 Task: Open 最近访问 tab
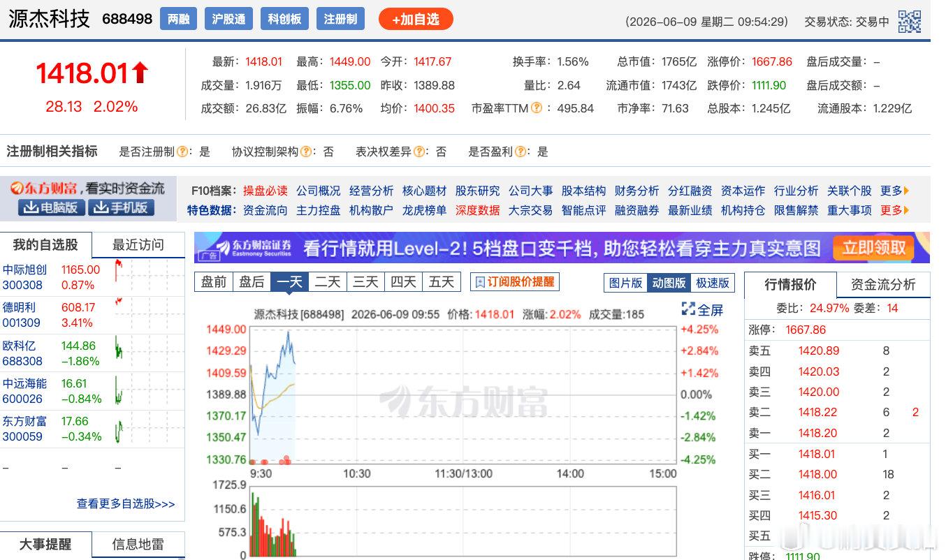138,245
